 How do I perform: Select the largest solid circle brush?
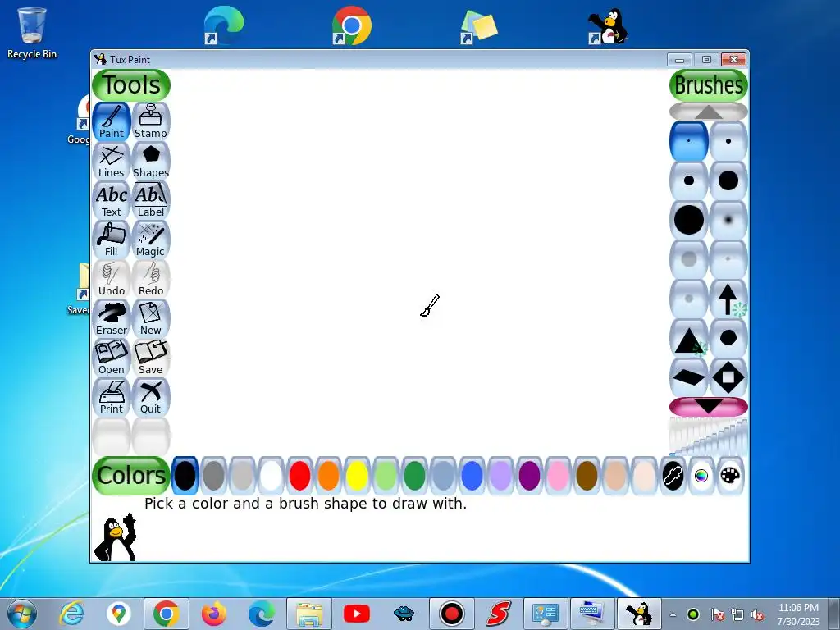pos(689,220)
